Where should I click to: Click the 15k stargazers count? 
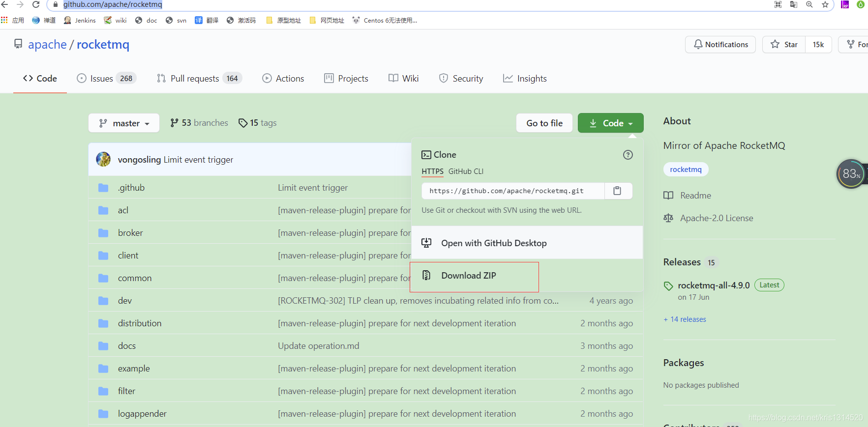tap(818, 44)
